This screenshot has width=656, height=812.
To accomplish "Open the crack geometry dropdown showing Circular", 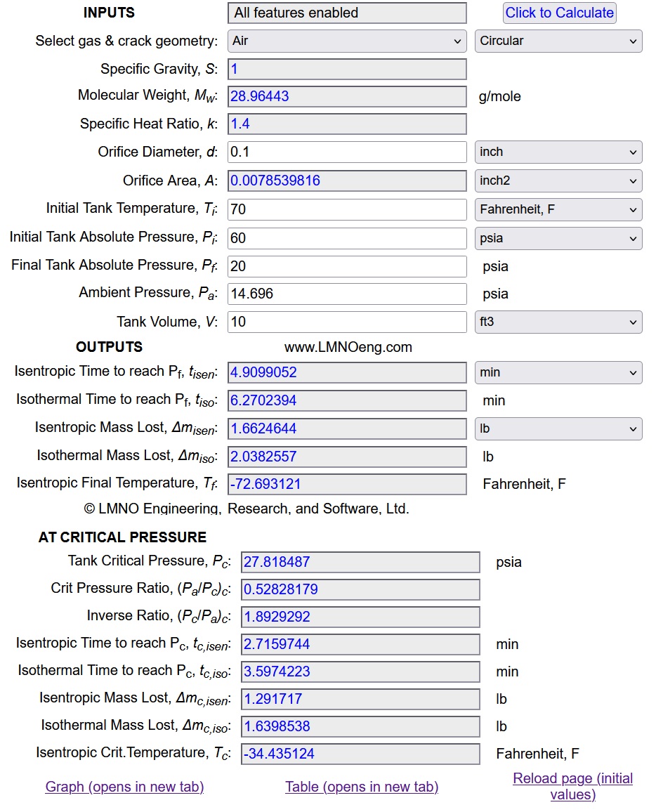I will tap(558, 41).
